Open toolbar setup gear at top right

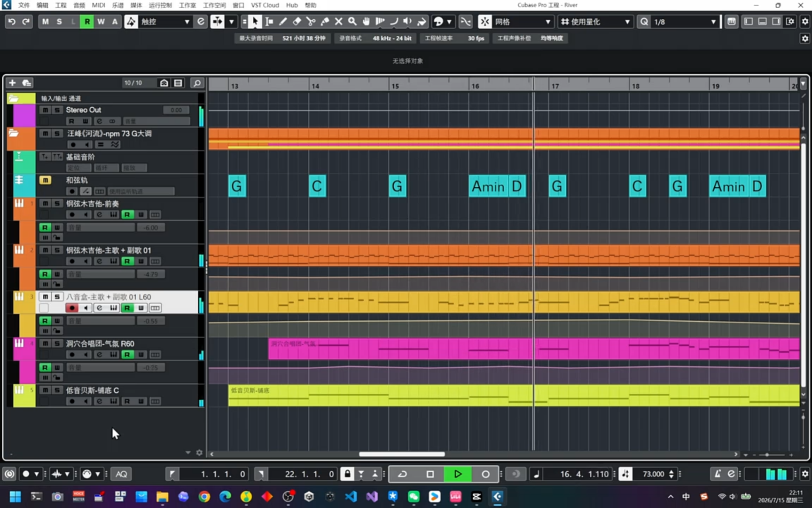click(805, 22)
